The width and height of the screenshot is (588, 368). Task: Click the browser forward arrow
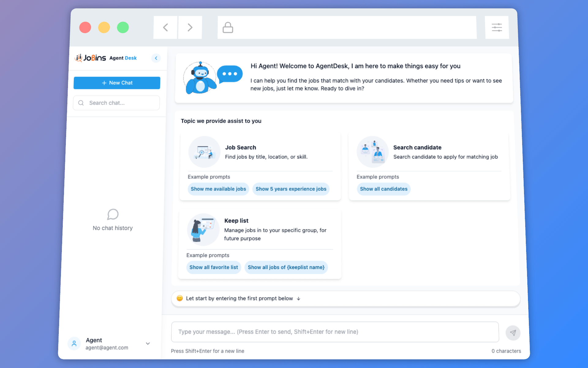tap(190, 28)
